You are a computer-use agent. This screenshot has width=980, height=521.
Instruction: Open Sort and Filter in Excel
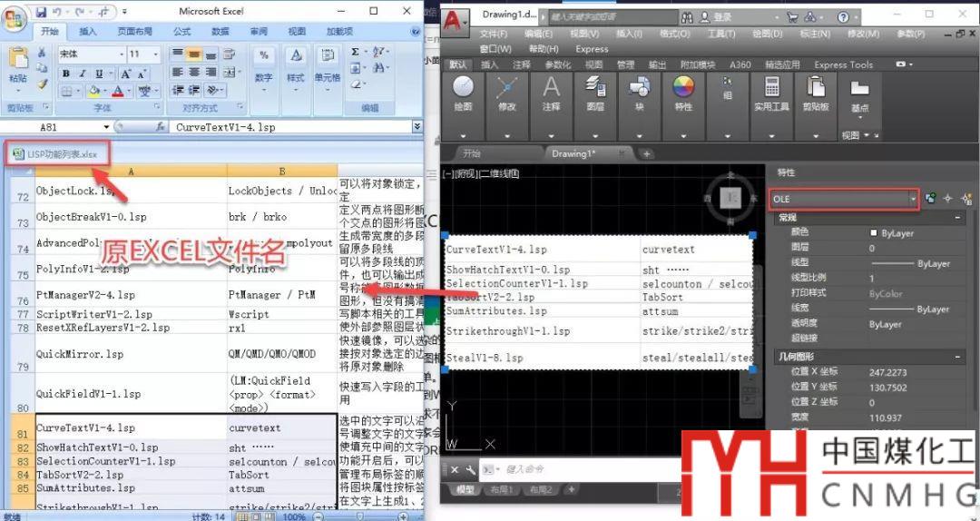378,53
